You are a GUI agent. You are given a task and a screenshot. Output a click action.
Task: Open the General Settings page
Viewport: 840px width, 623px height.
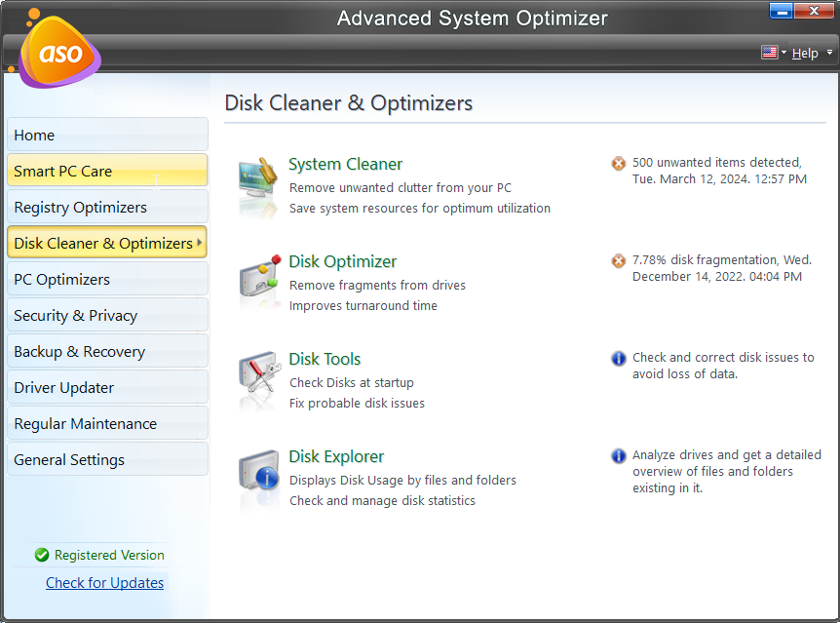107,458
